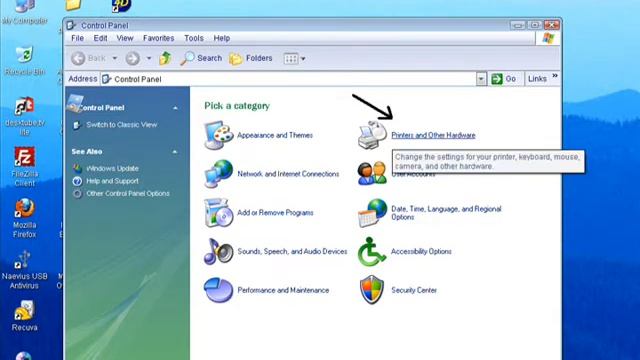Click the Help and Support question icon
640x360 pixels.
(x=77, y=181)
